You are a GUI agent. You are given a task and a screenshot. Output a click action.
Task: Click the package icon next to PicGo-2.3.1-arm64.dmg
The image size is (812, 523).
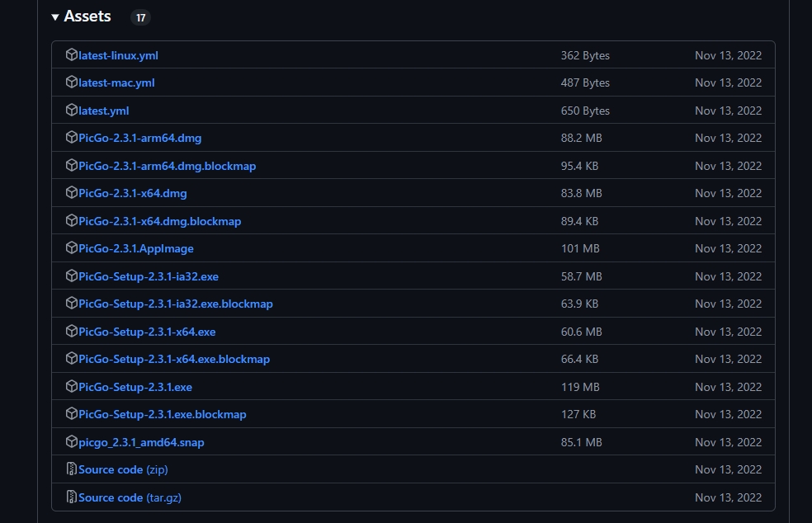point(72,138)
